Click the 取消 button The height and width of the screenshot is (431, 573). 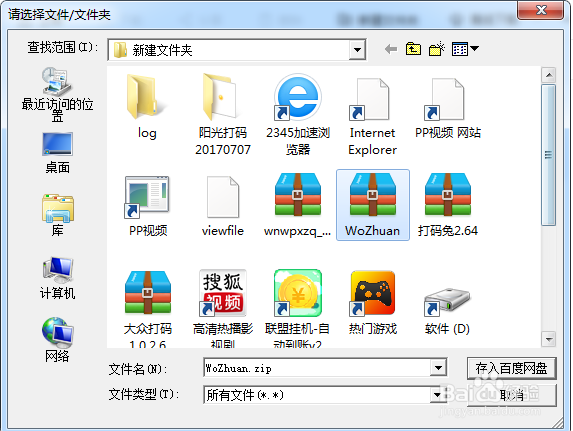pyautogui.click(x=512, y=395)
